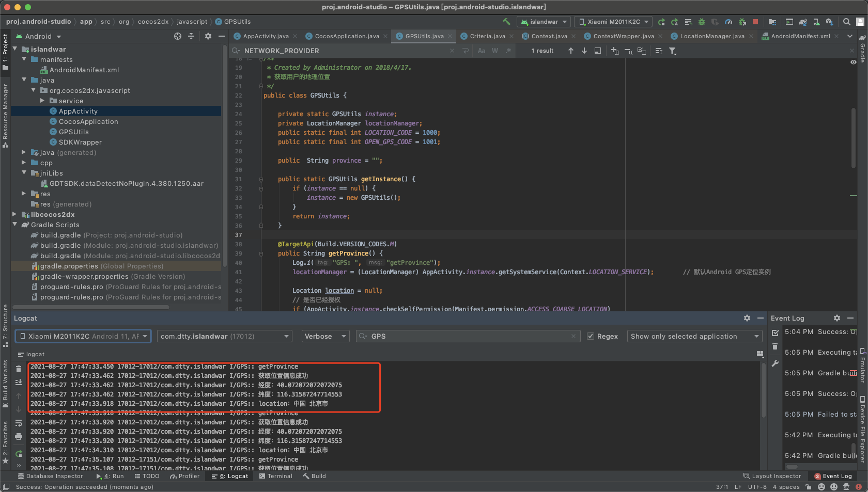Toggle soft-wrap icon in logcat toolbar

[x=19, y=423]
